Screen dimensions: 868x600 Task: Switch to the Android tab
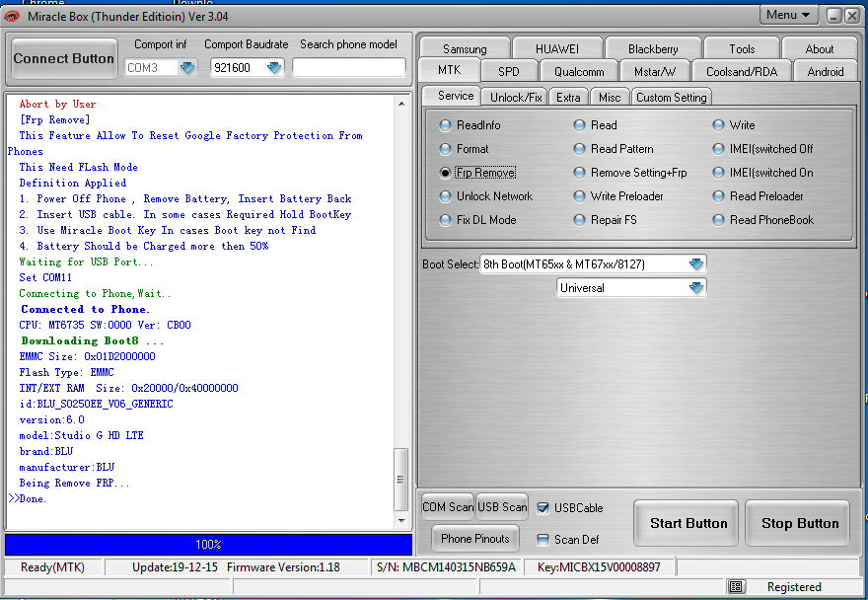pos(826,71)
